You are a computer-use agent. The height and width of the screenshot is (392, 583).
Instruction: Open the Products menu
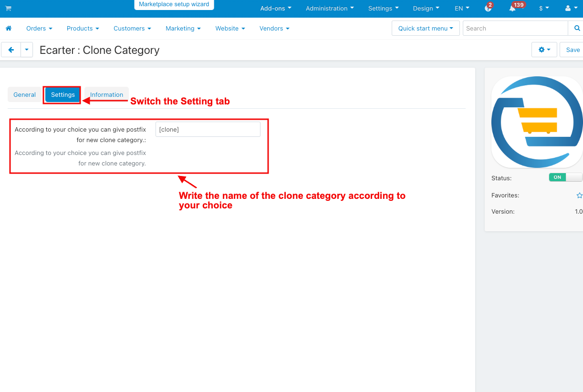click(83, 28)
